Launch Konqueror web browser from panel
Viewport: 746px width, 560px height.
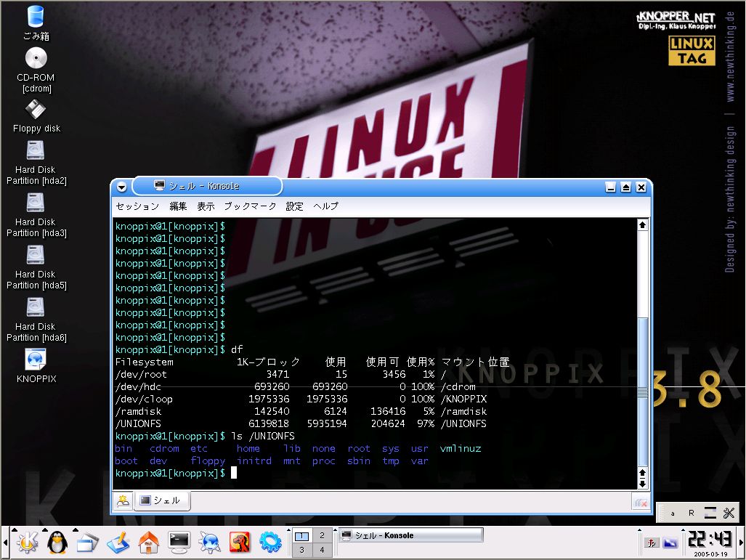pos(209,543)
